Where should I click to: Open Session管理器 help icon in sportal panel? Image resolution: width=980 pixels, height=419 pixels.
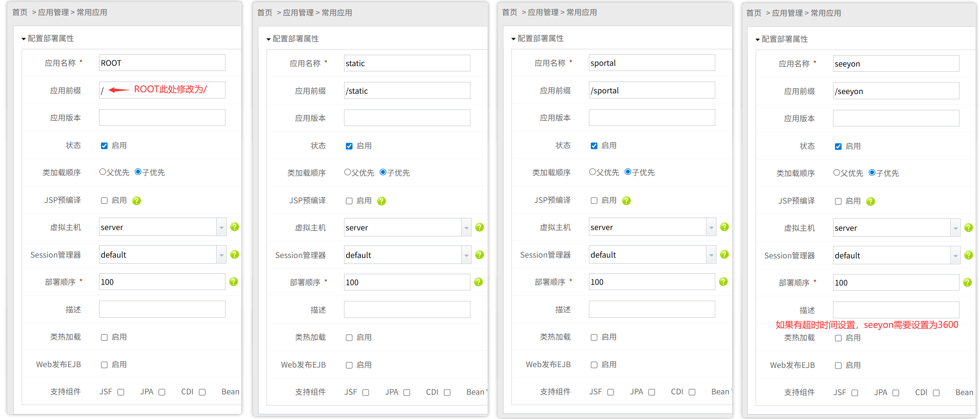[725, 254]
